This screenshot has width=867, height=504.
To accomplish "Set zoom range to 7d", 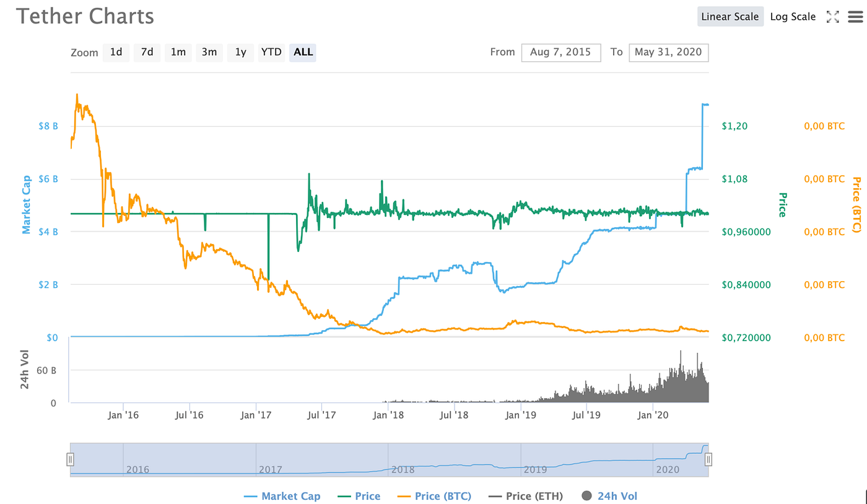I will (147, 52).
